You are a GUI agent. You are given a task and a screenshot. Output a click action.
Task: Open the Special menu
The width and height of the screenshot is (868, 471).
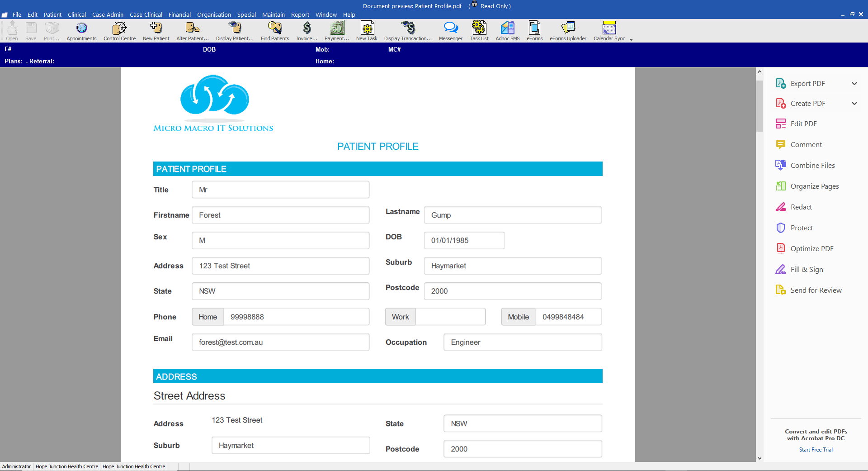[x=246, y=14]
